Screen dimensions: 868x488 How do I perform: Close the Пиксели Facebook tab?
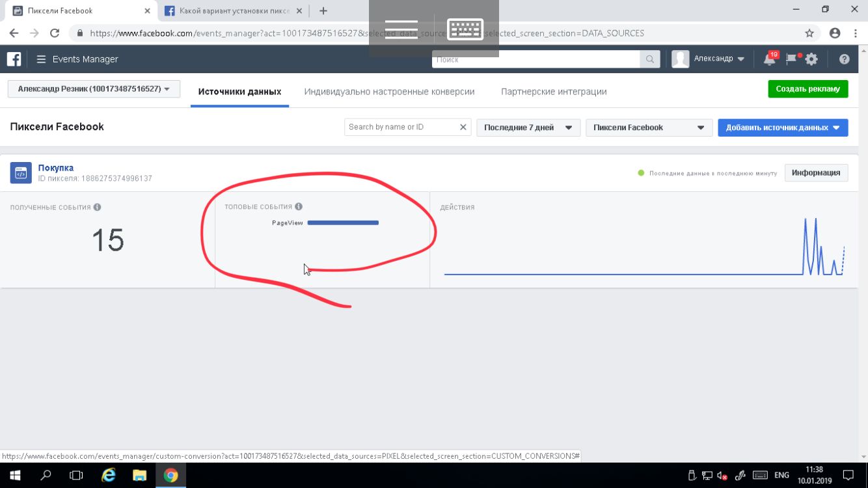(148, 10)
